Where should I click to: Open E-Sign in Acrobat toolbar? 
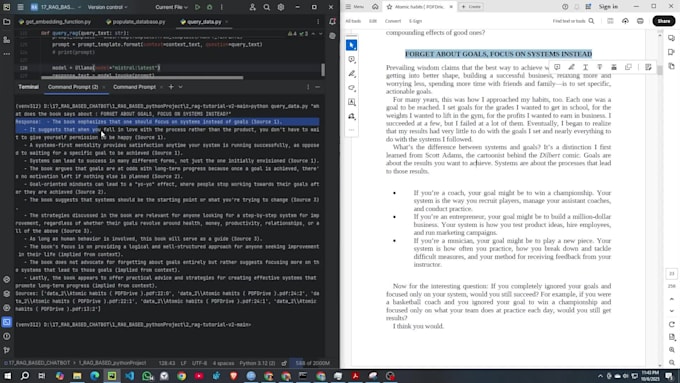(415, 21)
